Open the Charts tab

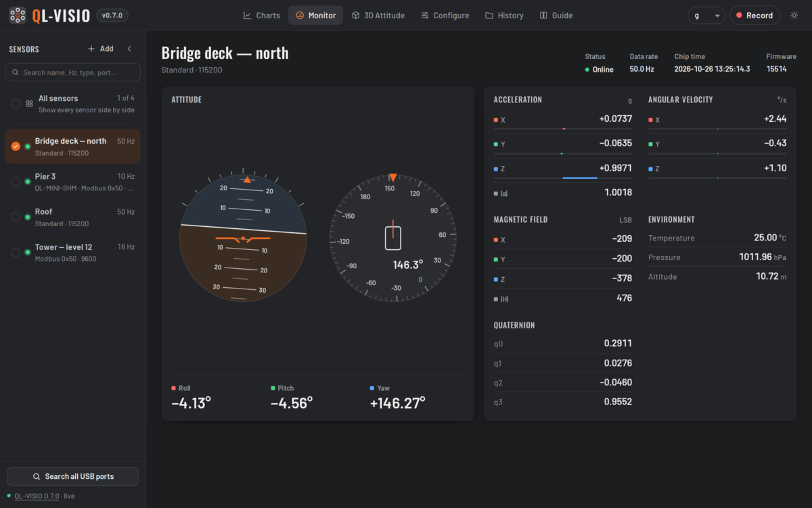point(261,16)
